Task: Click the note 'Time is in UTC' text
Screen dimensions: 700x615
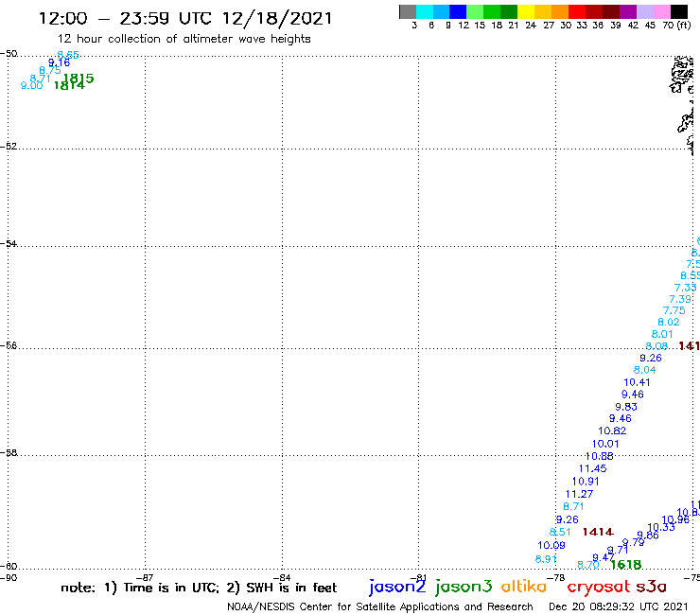Action: [x=172, y=588]
